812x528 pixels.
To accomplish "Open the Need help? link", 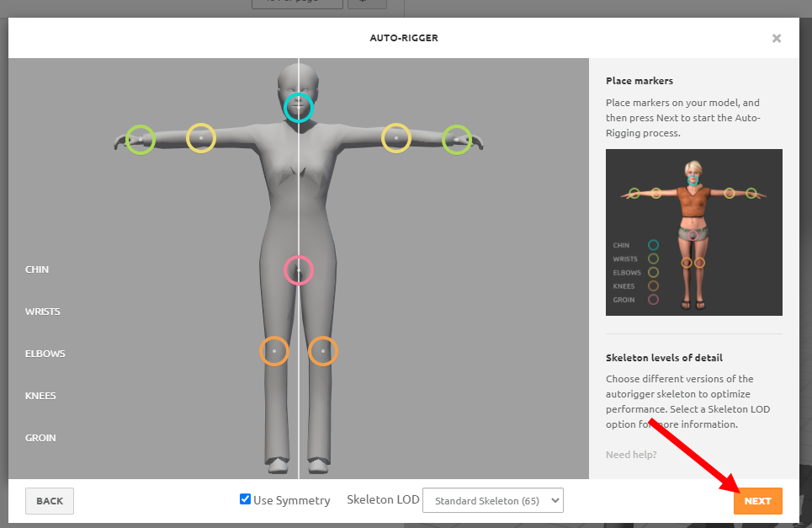I will point(631,455).
